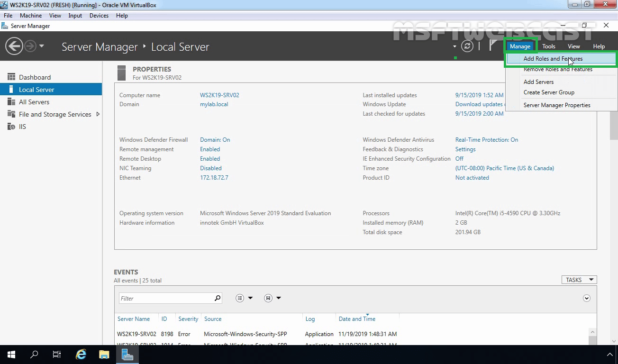This screenshot has width=618, height=364.
Task: Click the Remote Desktop Enabled link
Action: [210, 158]
